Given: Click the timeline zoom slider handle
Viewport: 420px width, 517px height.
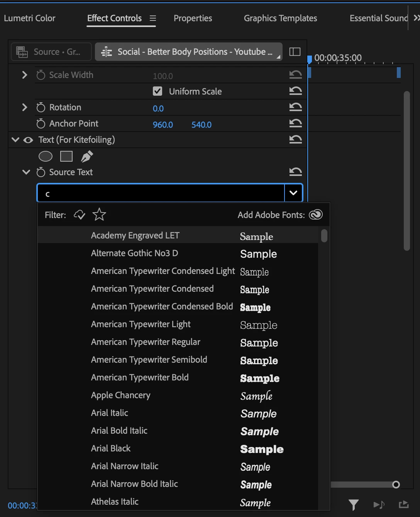Looking at the screenshot, I should [x=396, y=485].
